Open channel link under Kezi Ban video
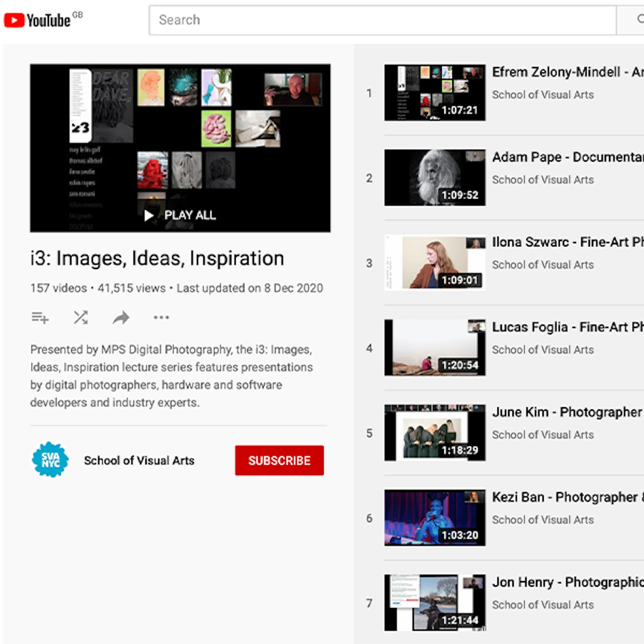The width and height of the screenshot is (644, 644). (x=543, y=520)
